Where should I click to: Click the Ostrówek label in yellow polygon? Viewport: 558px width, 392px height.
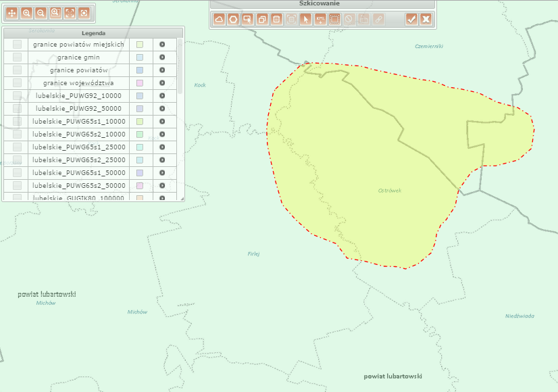pyautogui.click(x=390, y=191)
